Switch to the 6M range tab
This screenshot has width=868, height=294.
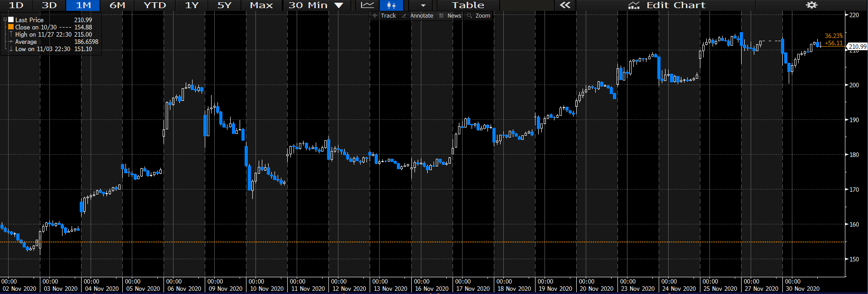117,5
